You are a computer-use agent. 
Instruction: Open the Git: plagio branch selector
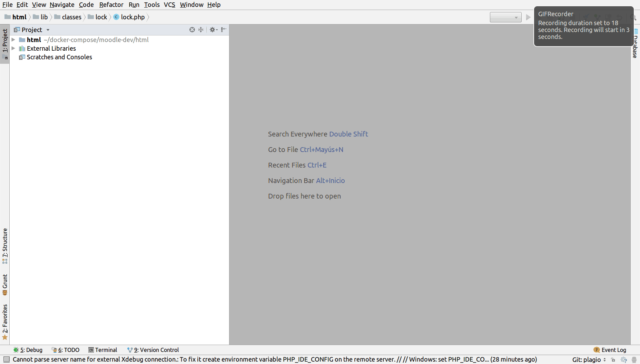point(589,360)
